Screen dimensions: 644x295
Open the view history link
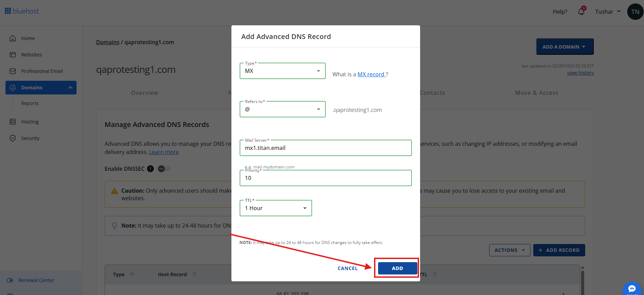[x=580, y=73]
